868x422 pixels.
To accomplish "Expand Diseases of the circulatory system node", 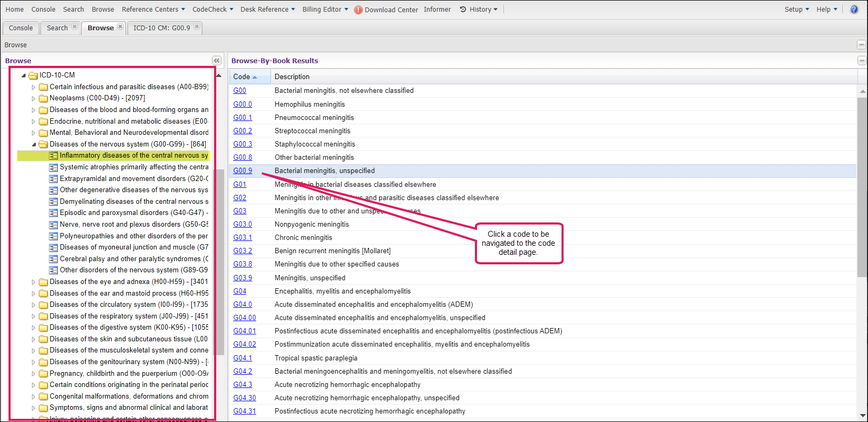I will click(x=33, y=305).
